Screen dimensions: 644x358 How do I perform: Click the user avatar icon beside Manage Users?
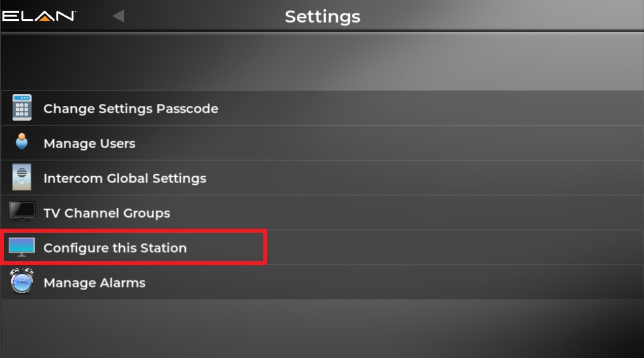coord(22,142)
